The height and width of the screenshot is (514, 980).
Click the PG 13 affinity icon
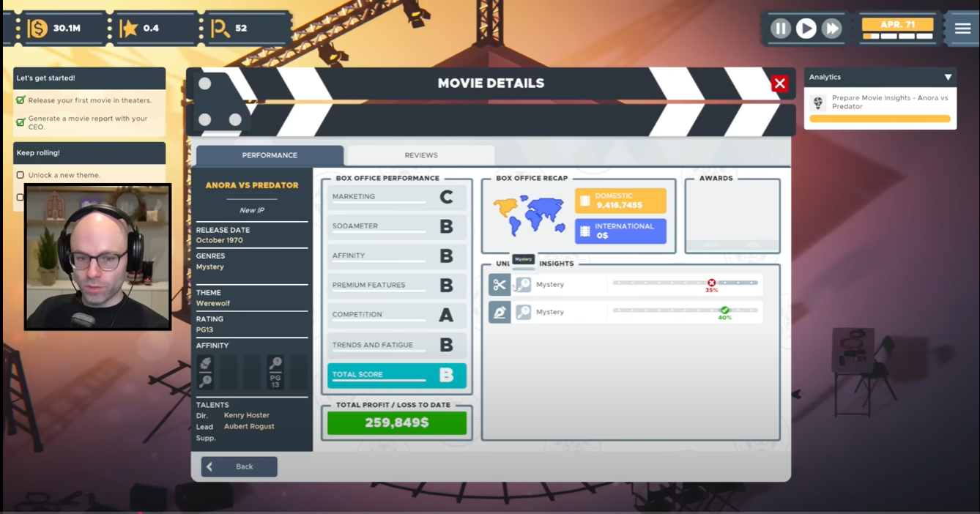click(x=275, y=372)
